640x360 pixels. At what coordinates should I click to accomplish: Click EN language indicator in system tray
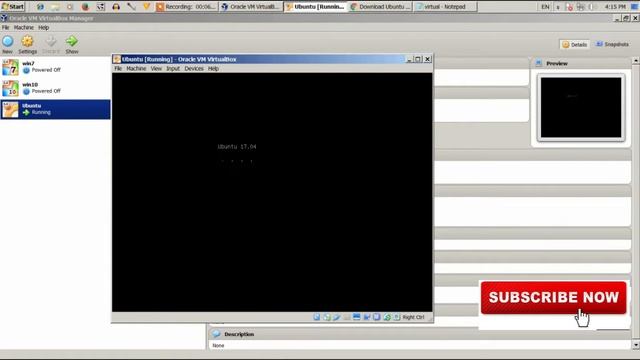pos(545,7)
